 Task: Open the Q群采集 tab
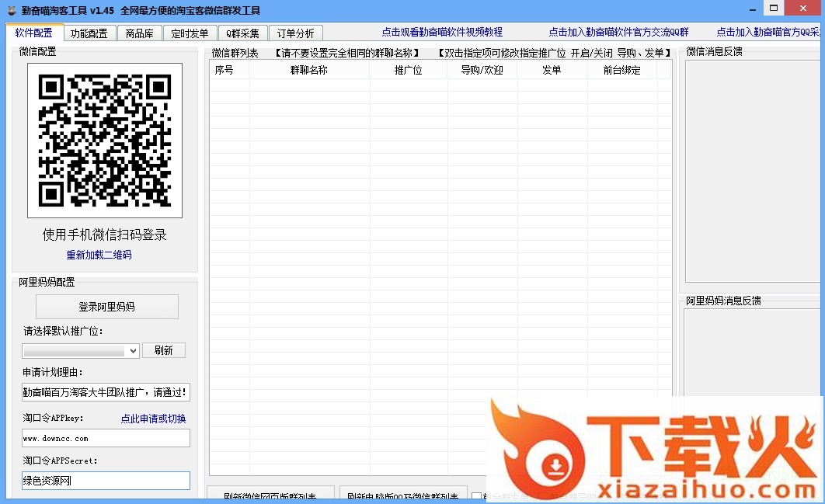242,33
